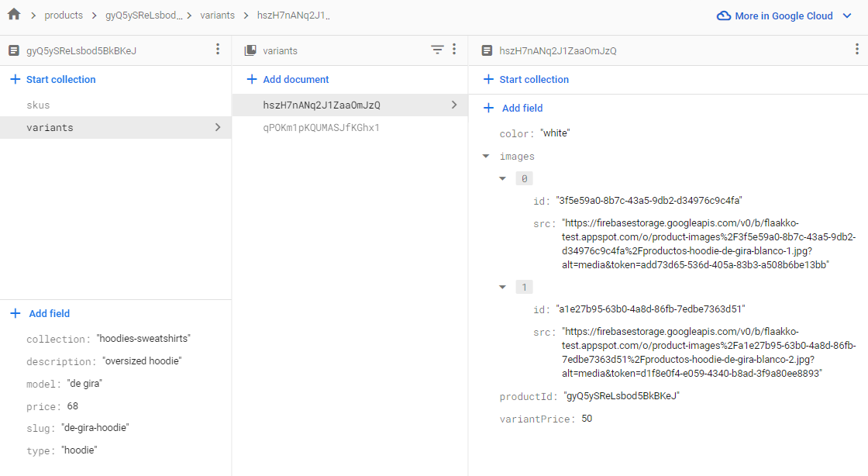Collapse array item 0 under images
Image resolution: width=868 pixels, height=476 pixels.
click(502, 178)
